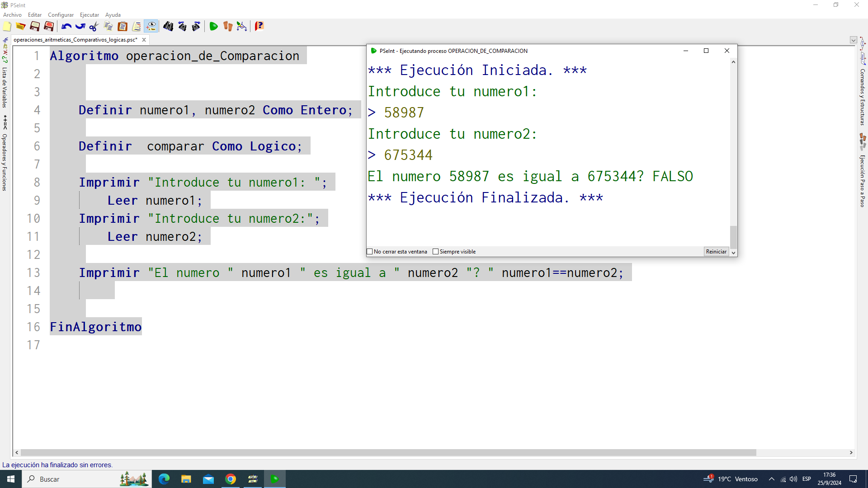The image size is (868, 488).
Task: Open the flowchart editor icon
Action: [242, 27]
